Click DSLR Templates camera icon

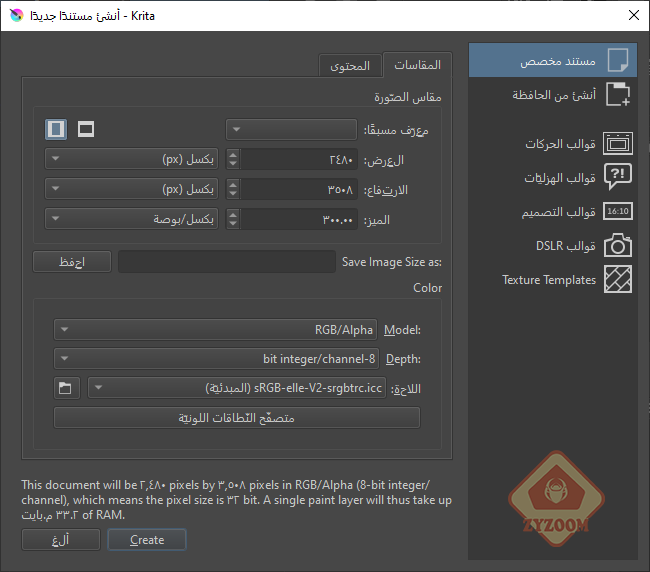(x=618, y=245)
